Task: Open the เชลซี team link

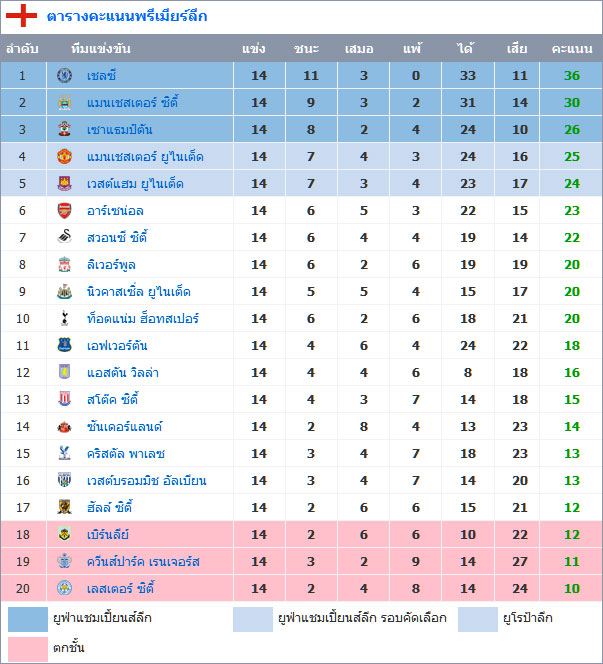Action: 101,76
